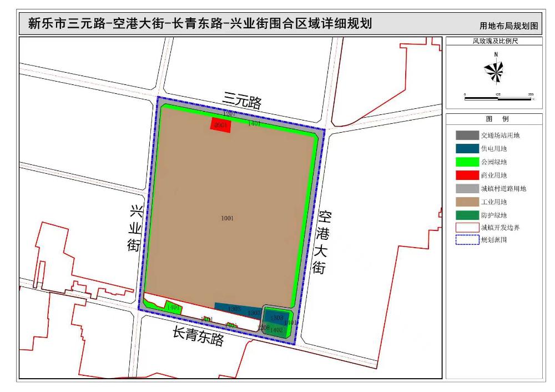Click the 城镇村道路用地 light gray legend swatch
Image resolution: width=555 pixels, height=392 pixels.
(x=467, y=188)
